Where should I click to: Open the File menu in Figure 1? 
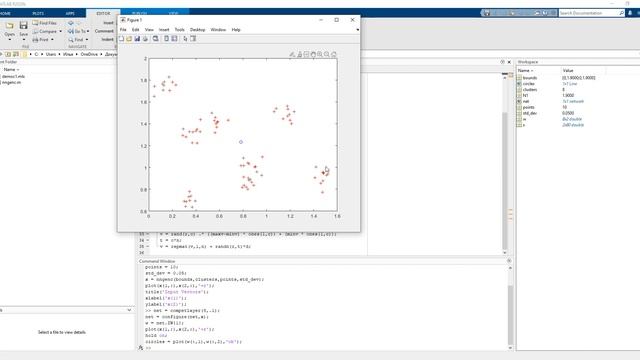[123, 30]
